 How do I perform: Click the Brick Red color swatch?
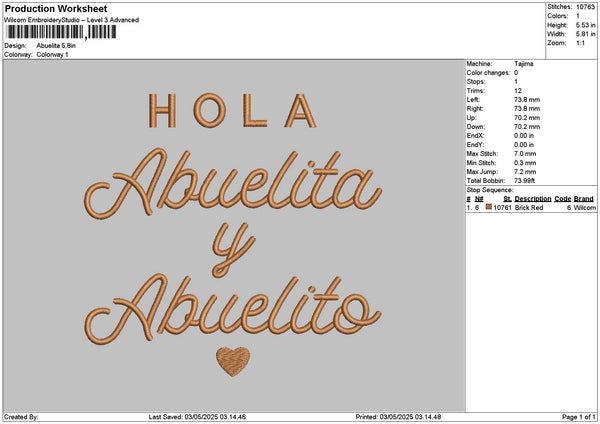488,207
